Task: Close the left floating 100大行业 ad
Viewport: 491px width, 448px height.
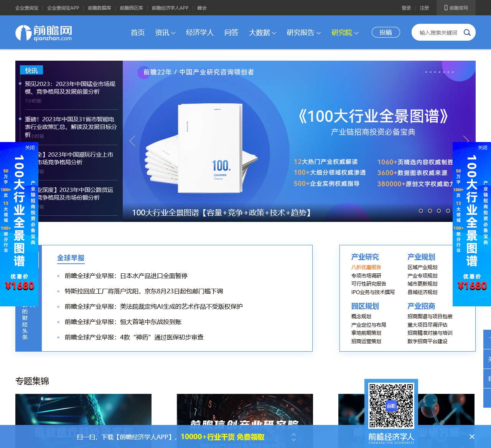Action: tap(30, 147)
